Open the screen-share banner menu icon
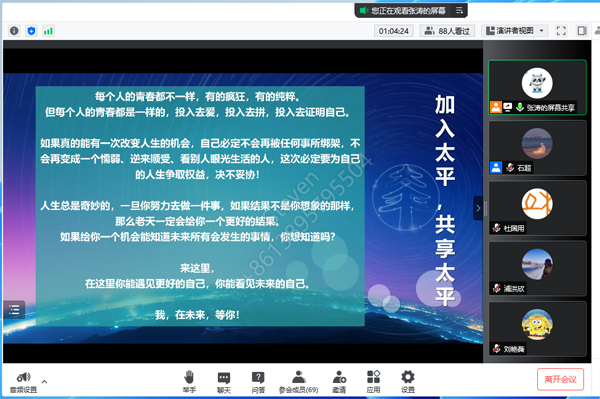Image resolution: width=600 pixels, height=399 pixels. click(x=459, y=10)
